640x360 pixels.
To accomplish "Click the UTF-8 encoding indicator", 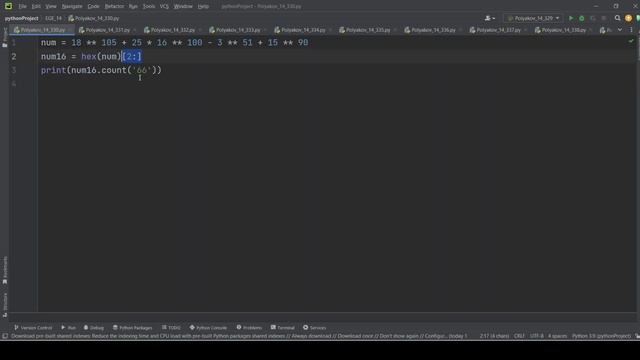I will (536, 336).
